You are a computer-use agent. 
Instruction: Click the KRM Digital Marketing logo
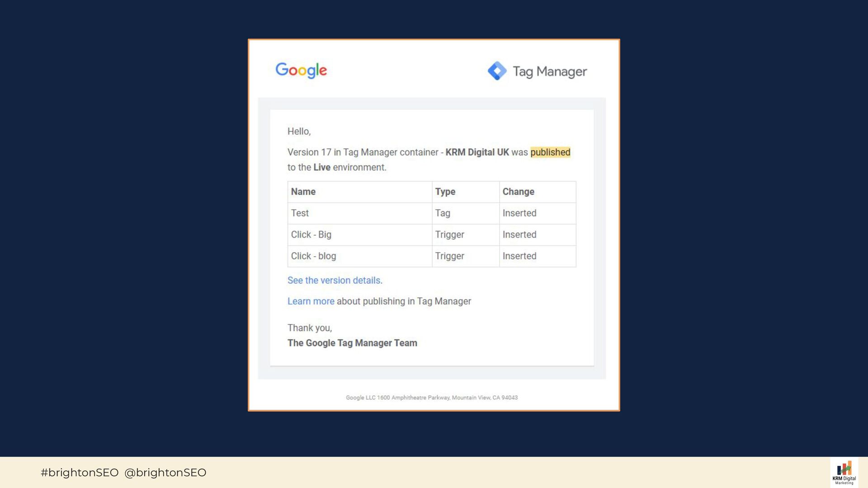tap(844, 473)
